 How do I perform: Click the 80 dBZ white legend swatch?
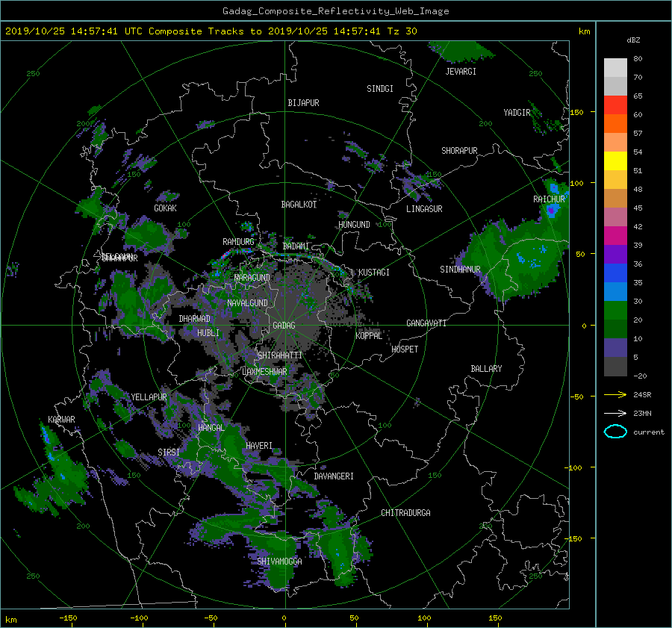(615, 67)
